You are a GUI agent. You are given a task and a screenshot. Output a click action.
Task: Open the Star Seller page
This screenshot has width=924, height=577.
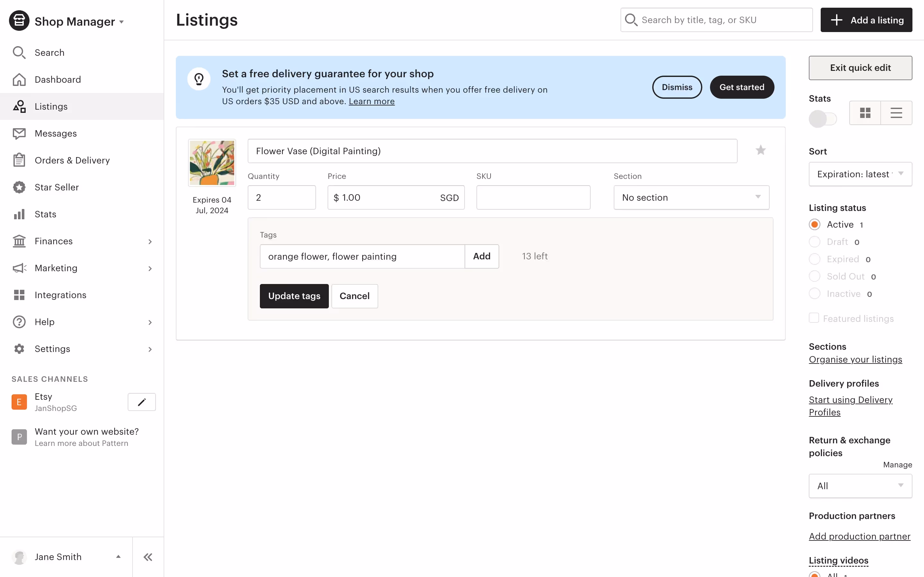coord(56,188)
